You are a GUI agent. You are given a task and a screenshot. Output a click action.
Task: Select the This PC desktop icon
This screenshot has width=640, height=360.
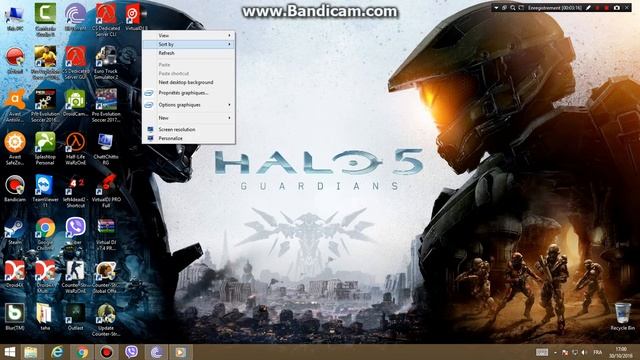click(x=15, y=18)
